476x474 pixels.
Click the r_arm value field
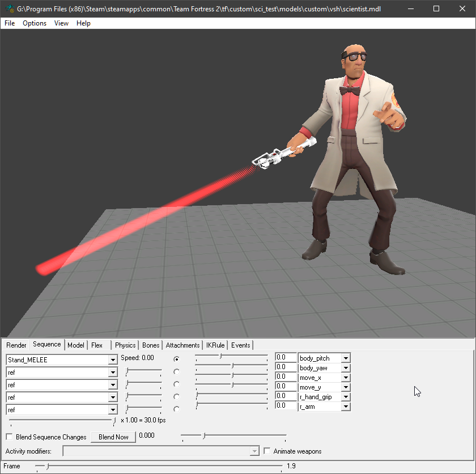(x=286, y=406)
